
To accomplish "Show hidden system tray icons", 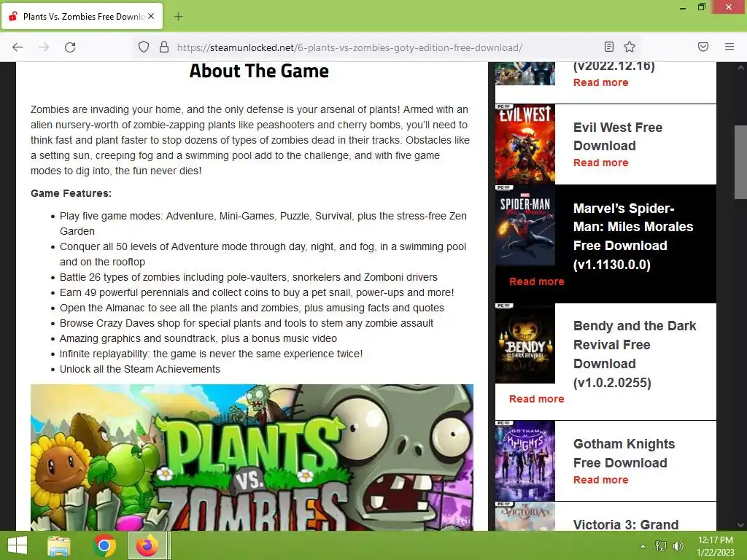I will 643,546.
